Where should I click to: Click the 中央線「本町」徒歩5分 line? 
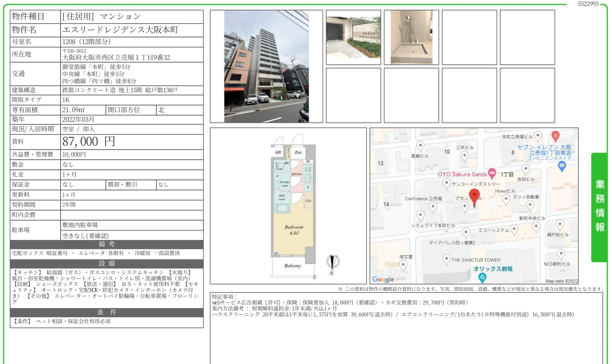[93, 74]
